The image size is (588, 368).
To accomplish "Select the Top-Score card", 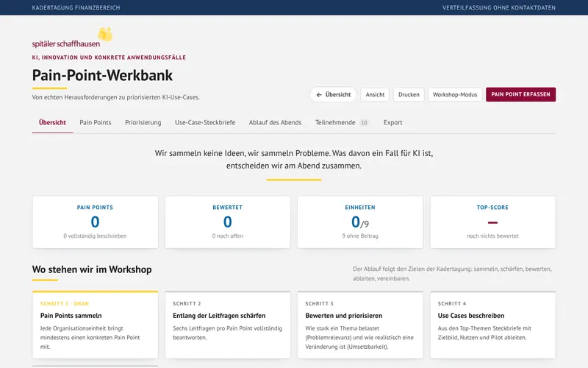I will [x=492, y=222].
